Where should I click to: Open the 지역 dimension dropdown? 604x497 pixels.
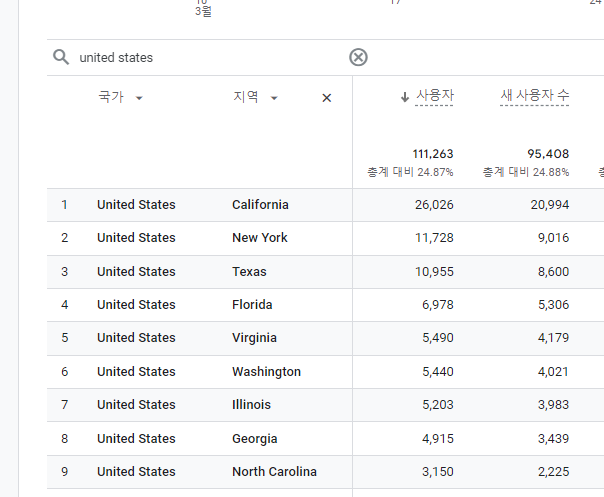tap(255, 97)
